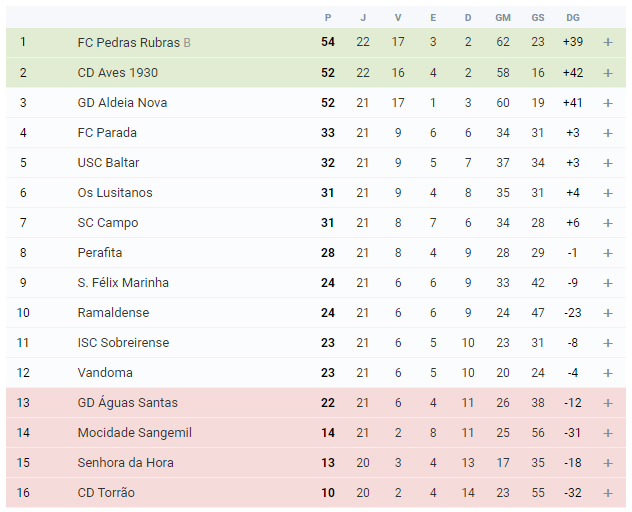The width and height of the screenshot is (632, 512).
Task: Expand details for FC Pedras Rubras B row
Action: click(608, 42)
